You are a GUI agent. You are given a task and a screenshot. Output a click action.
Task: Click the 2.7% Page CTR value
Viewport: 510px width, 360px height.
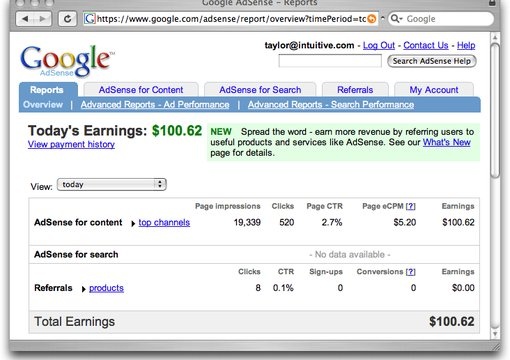pyautogui.click(x=332, y=222)
